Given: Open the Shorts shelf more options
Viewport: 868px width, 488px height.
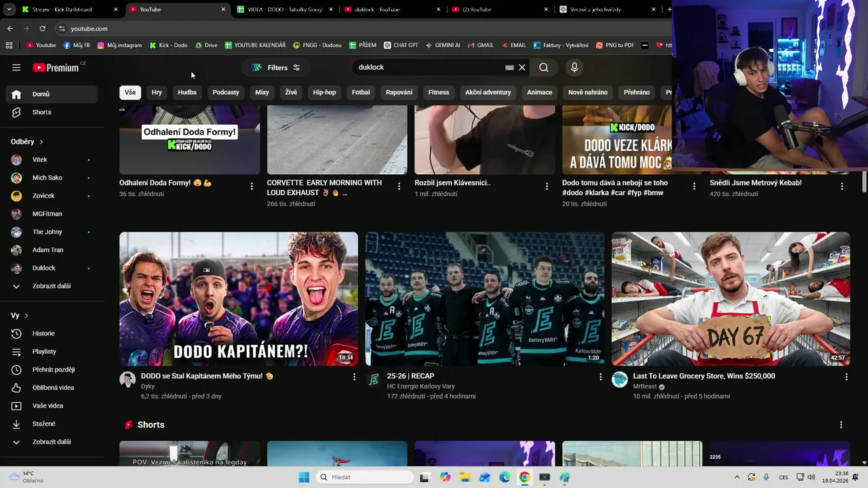Looking at the screenshot, I should click(x=841, y=425).
